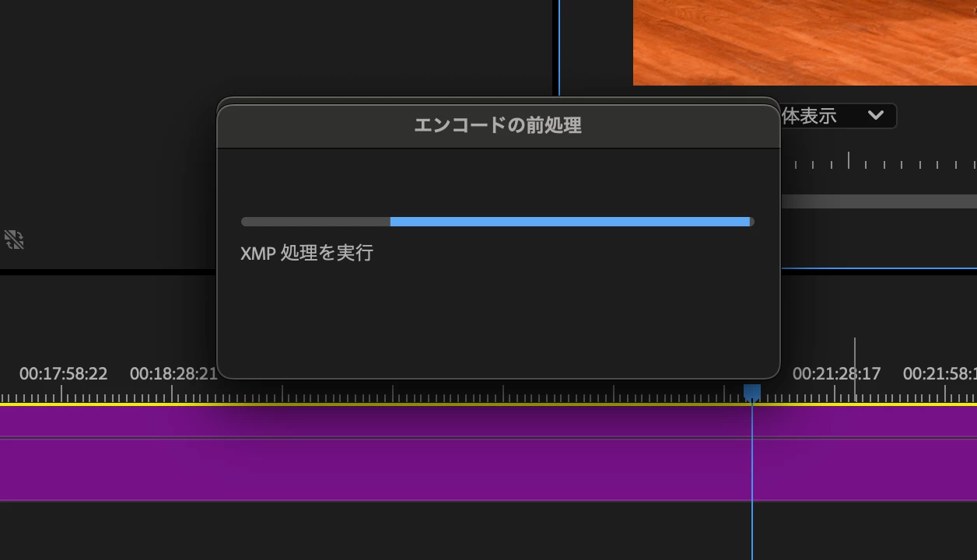The width and height of the screenshot is (977, 560).
Task: Click the lower purple audio track clip
Action: (x=488, y=470)
